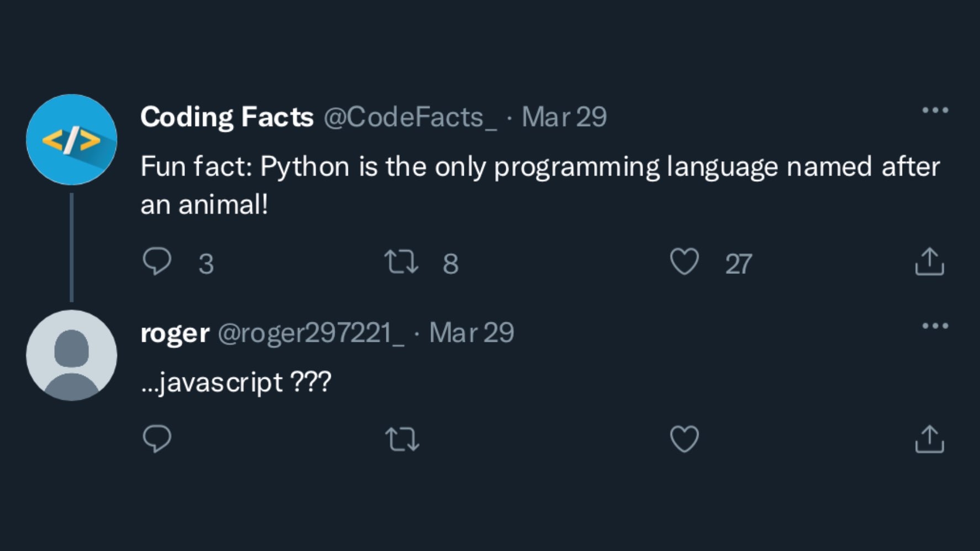980x551 pixels.
Task: Click the roger display name
Action: (x=174, y=333)
